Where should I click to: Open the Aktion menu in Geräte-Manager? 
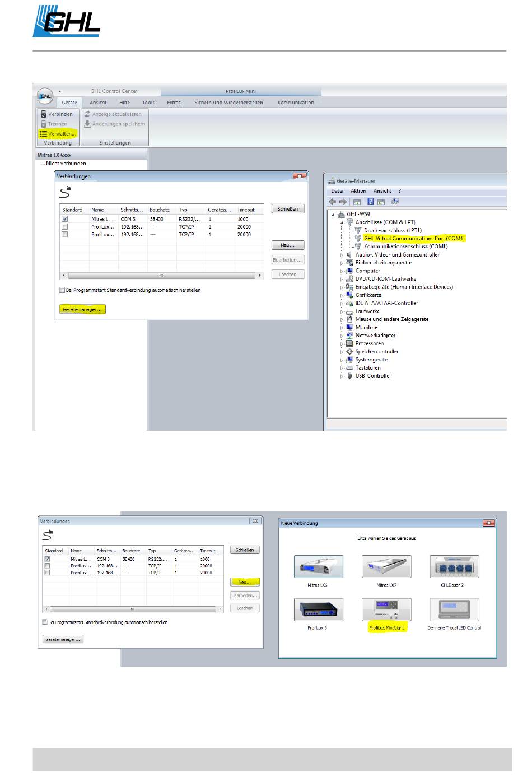click(x=358, y=191)
